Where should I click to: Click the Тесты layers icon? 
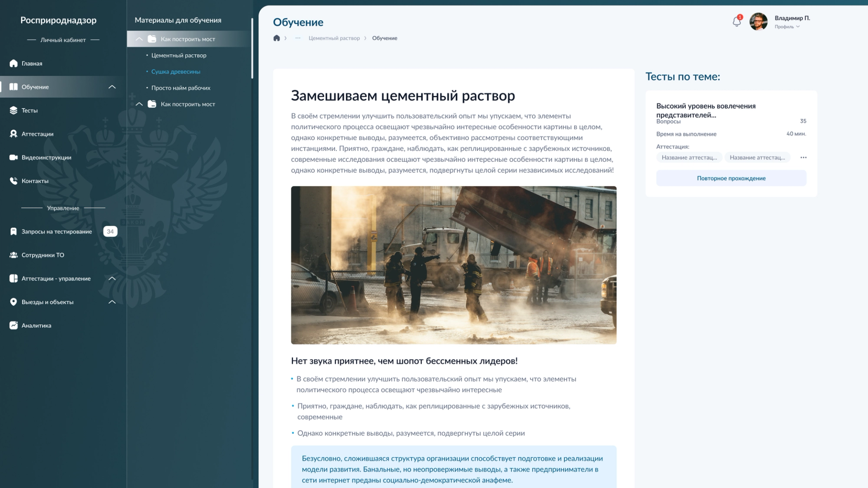14,110
